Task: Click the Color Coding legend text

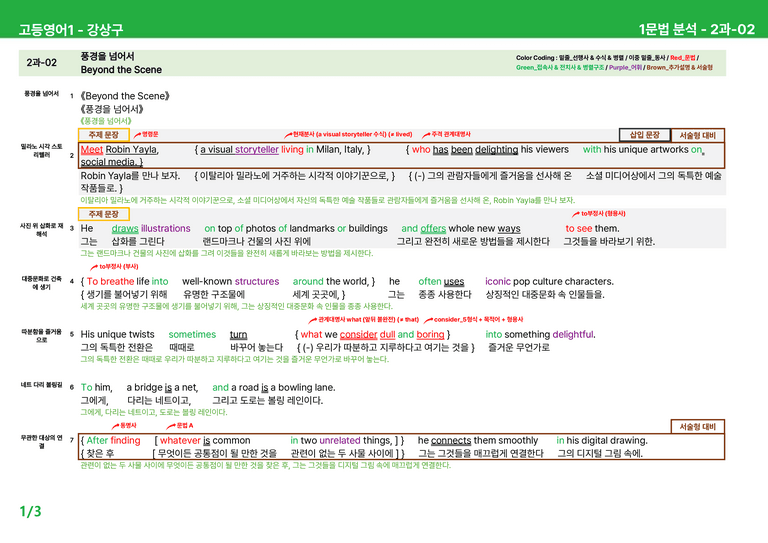Action: [614, 63]
